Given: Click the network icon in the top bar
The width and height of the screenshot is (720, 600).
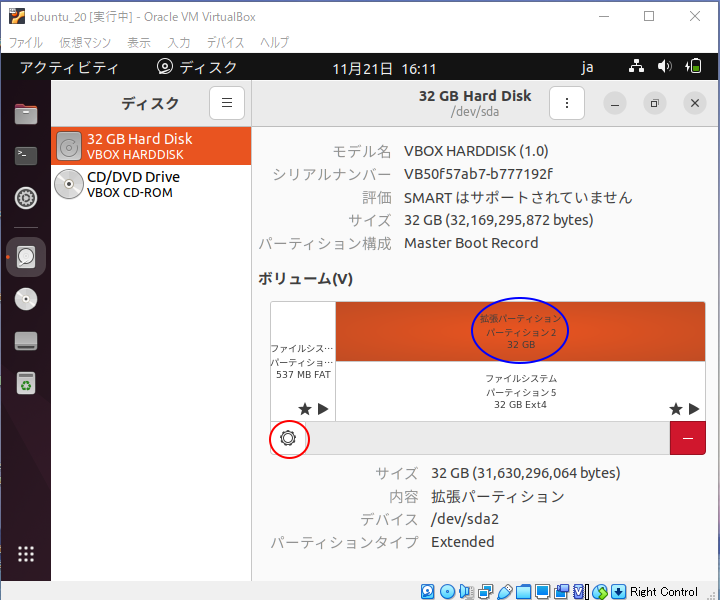Looking at the screenshot, I should [636, 67].
